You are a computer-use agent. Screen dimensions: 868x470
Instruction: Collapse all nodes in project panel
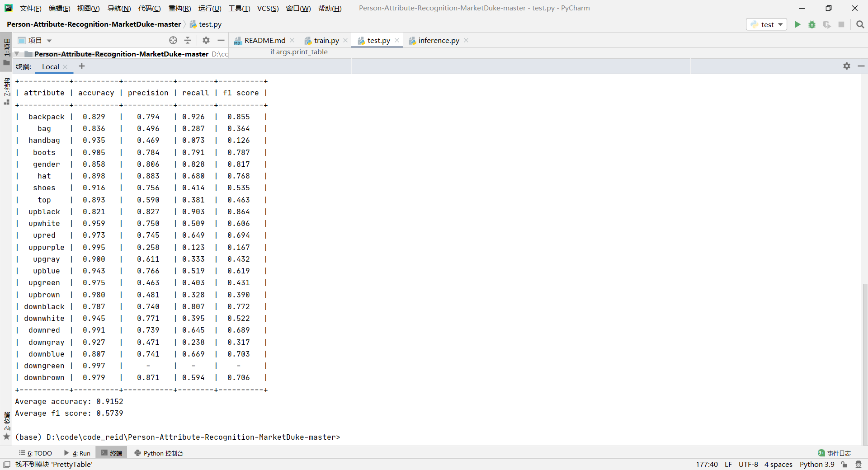[x=188, y=40]
